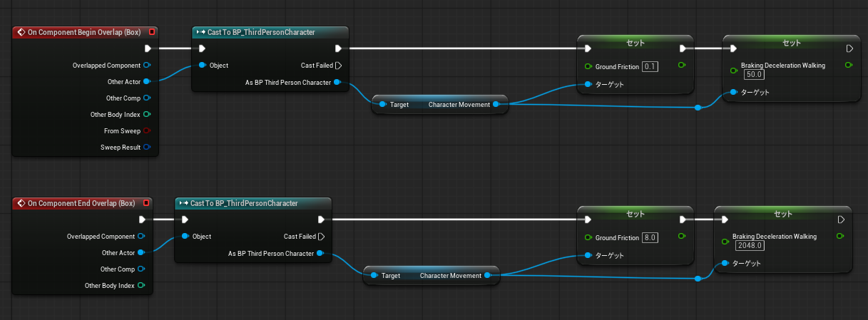The image size is (868, 320).
Task: Click the Ground Friction field showing 0.1
Action: [650, 66]
